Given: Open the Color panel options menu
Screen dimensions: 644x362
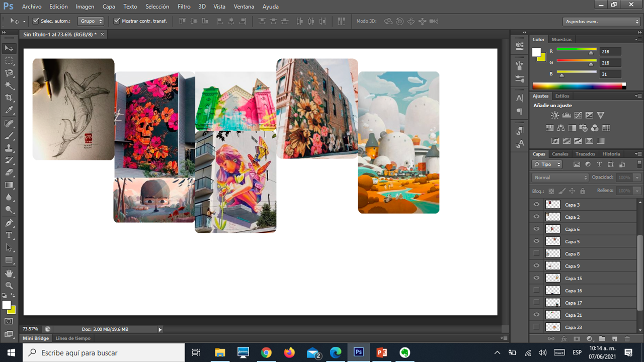Looking at the screenshot, I should tap(638, 39).
